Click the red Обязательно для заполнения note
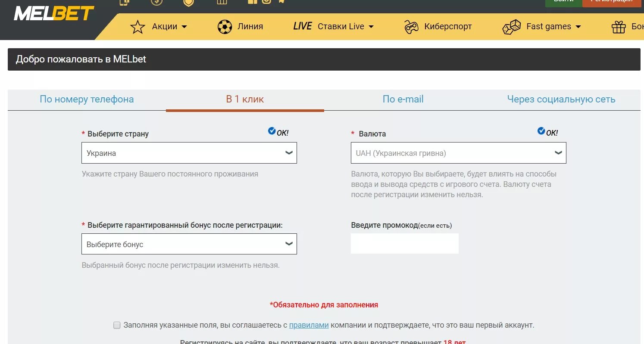Viewport: 644px width, 344px height. (324, 305)
